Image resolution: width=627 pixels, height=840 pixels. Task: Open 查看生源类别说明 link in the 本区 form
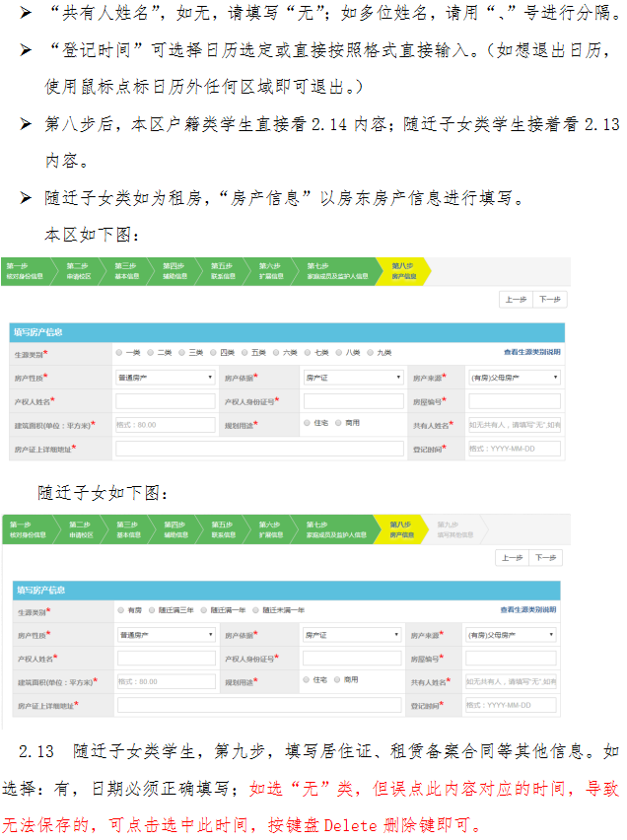click(531, 352)
